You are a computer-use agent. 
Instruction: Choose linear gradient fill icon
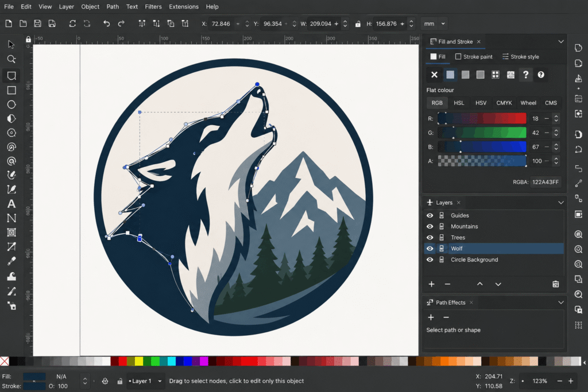pyautogui.click(x=465, y=75)
